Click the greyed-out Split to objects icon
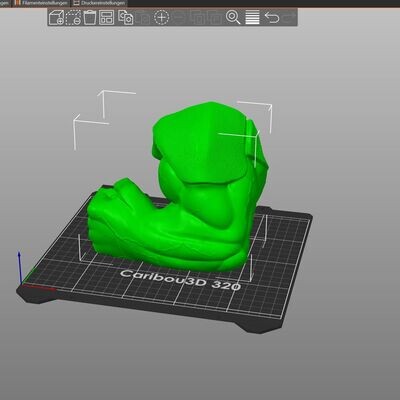Screen dimensions: 400x400 point(198,17)
